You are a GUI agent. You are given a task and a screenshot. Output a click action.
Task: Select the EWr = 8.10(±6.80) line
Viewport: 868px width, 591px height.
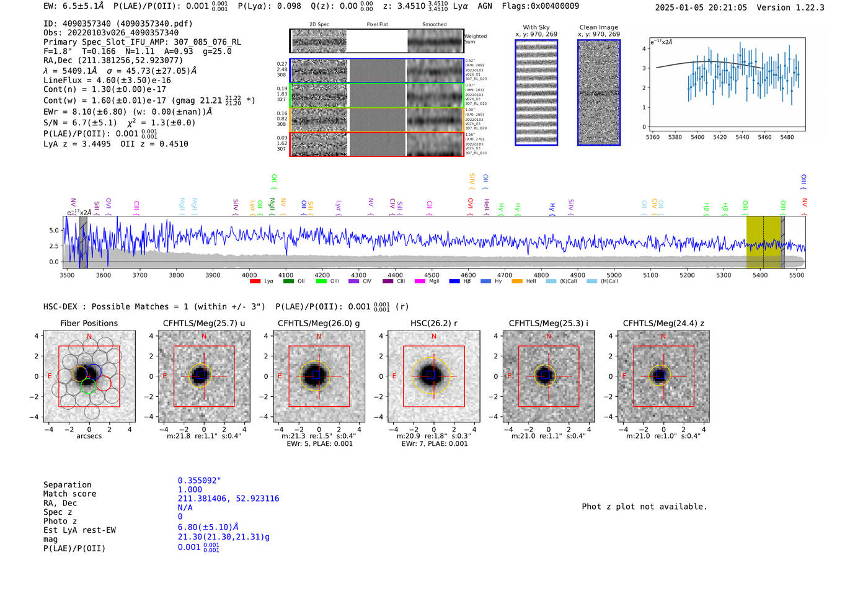pos(128,112)
